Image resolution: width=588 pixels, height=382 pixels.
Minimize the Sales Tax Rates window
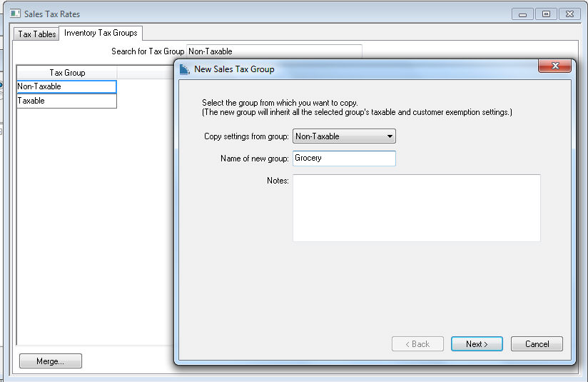pos(522,14)
